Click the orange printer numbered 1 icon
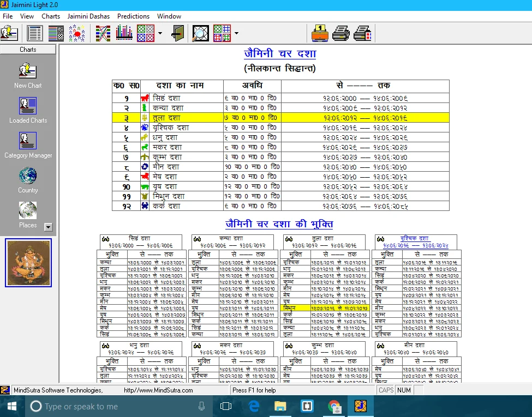Viewport: 532px width, 417px height. (x=320, y=33)
